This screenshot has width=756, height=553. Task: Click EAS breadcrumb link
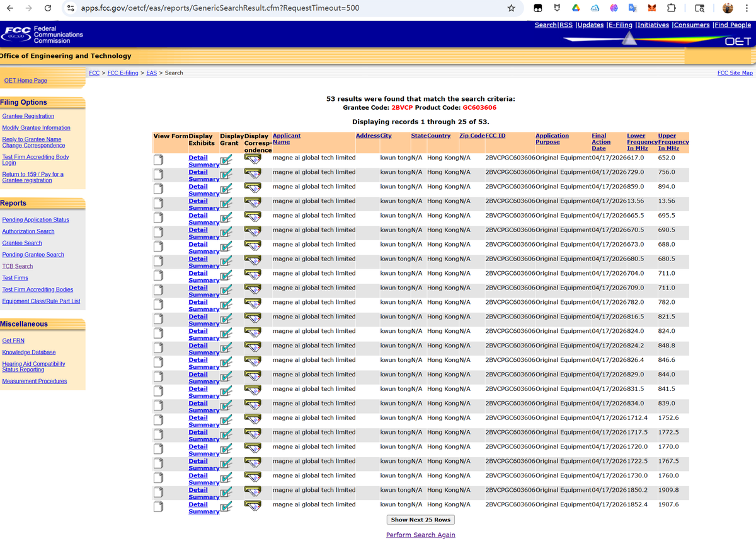tap(151, 73)
